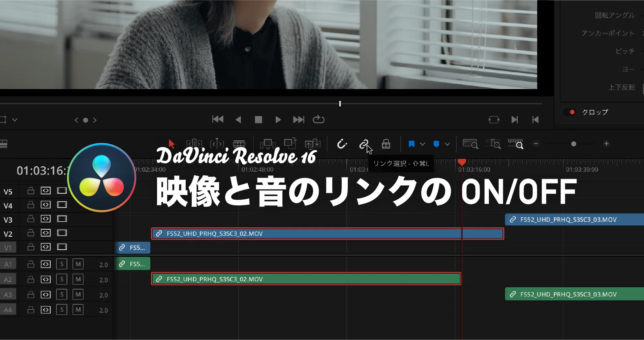Open the Flag color dropdown
This screenshot has width=644, height=340.
422,144
